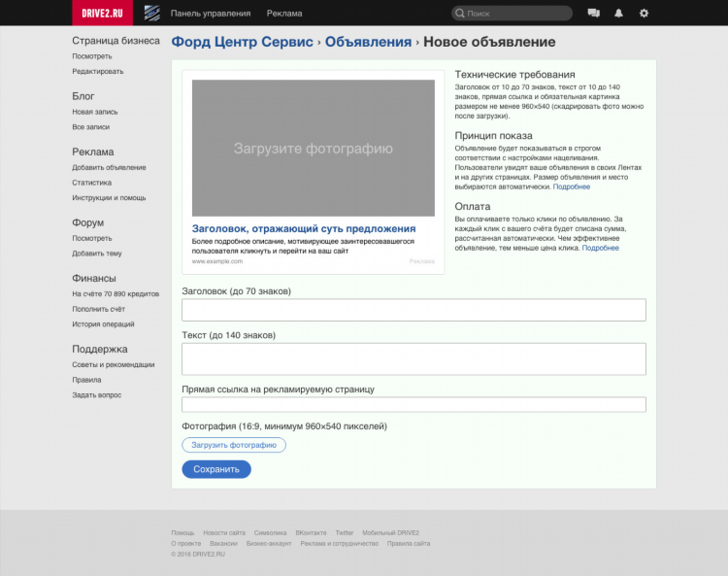The height and width of the screenshot is (576, 728).
Task: Open Пополнить счёт sidebar link
Action: [x=98, y=309]
